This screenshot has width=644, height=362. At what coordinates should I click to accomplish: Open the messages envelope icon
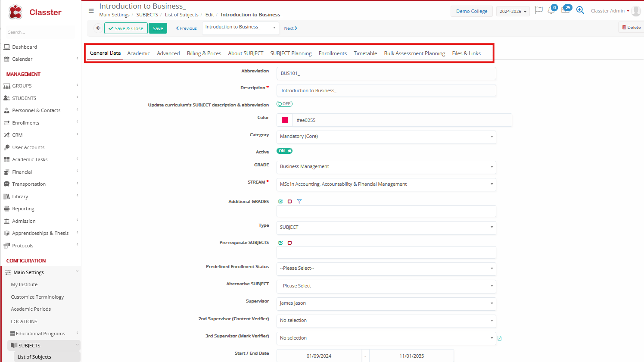(565, 10)
